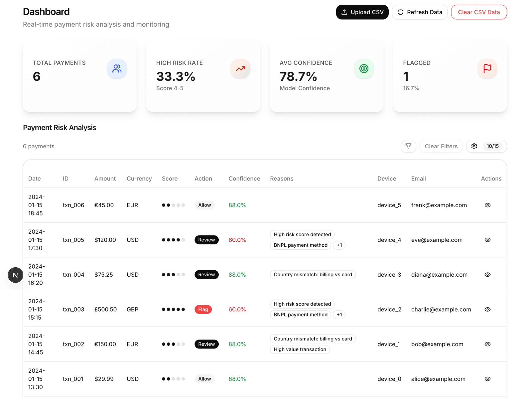Click the eye icon for charlie@example.com row

(487, 309)
